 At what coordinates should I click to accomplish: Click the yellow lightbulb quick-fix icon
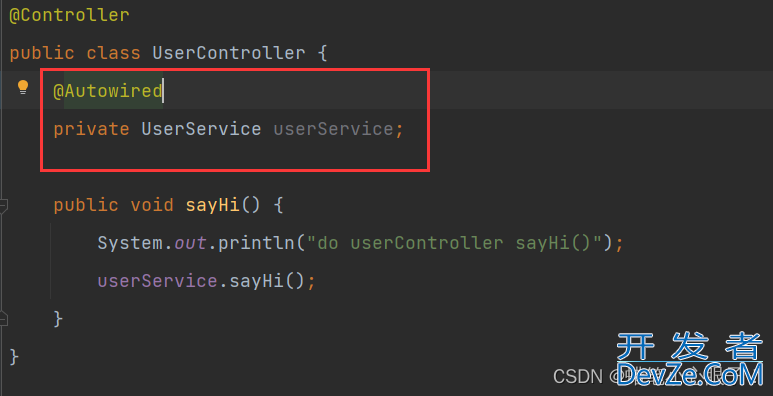[x=23, y=87]
